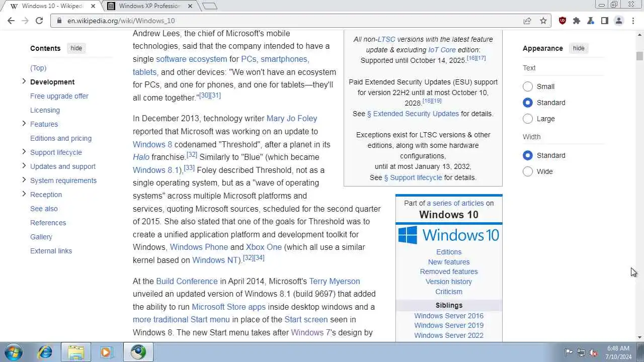Open network icon in system tray
The height and width of the screenshot is (362, 644).
(x=581, y=352)
